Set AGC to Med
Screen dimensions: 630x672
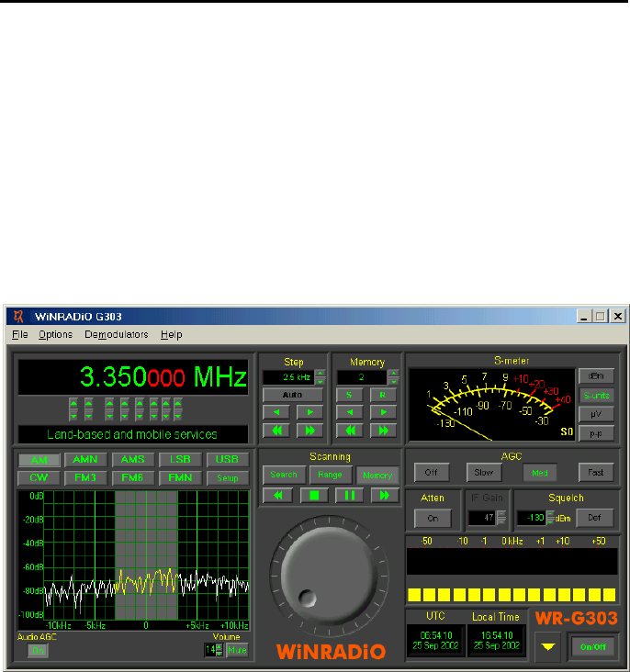pyautogui.click(x=540, y=473)
